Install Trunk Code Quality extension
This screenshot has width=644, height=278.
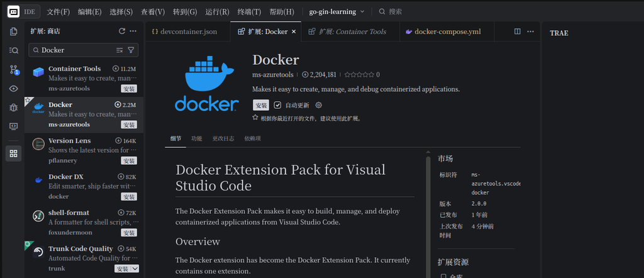(x=123, y=269)
